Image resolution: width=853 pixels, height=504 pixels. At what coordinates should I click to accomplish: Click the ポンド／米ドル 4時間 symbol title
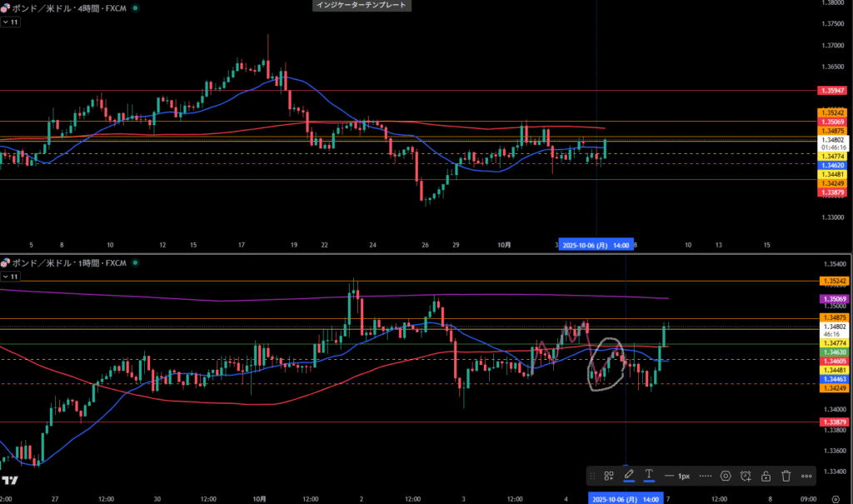(x=68, y=7)
